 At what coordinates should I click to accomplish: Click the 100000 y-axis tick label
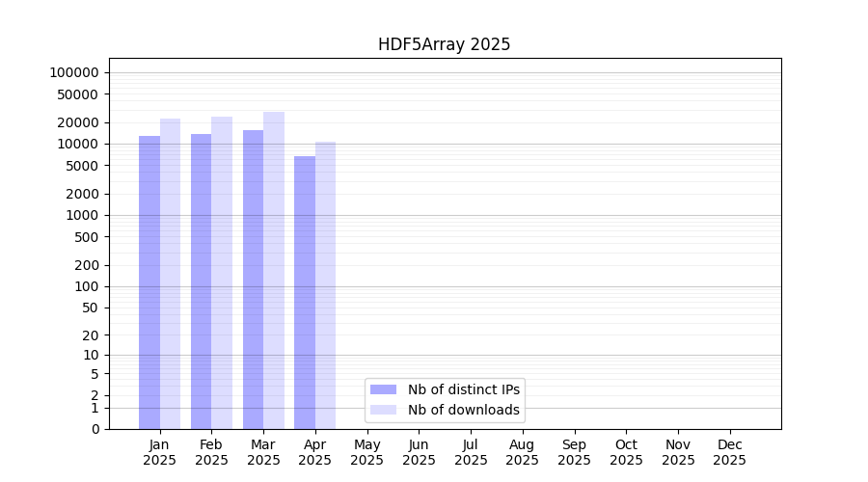[x=74, y=72]
